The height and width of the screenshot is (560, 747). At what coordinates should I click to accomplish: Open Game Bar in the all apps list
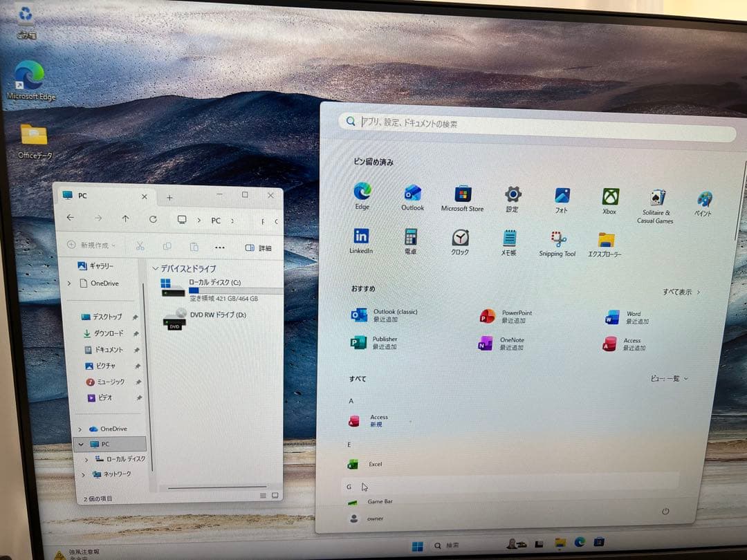coord(369,501)
